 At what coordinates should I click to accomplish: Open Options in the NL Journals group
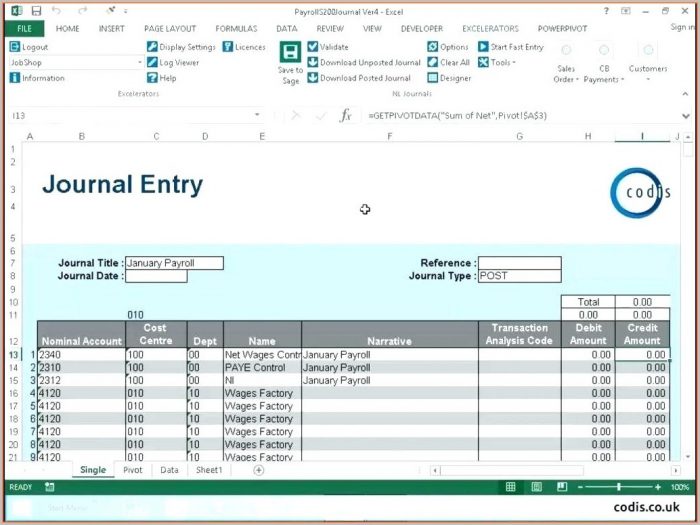[448, 47]
